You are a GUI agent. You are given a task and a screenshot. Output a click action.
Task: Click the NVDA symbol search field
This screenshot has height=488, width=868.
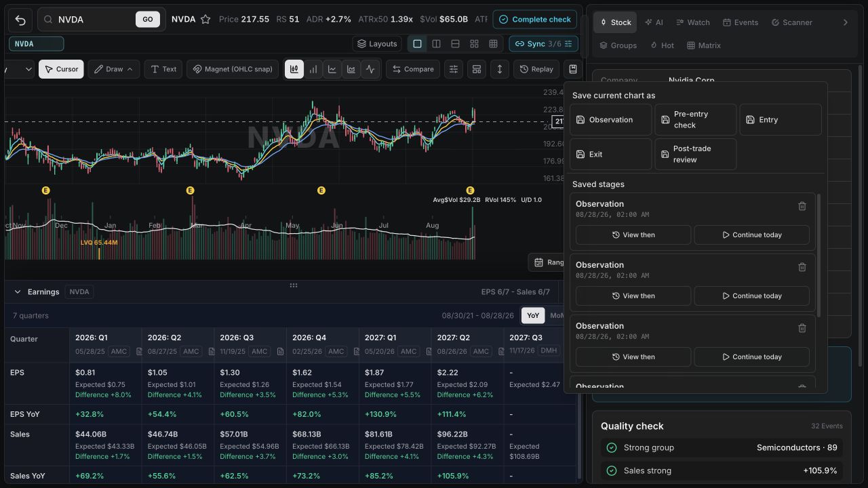pos(102,20)
